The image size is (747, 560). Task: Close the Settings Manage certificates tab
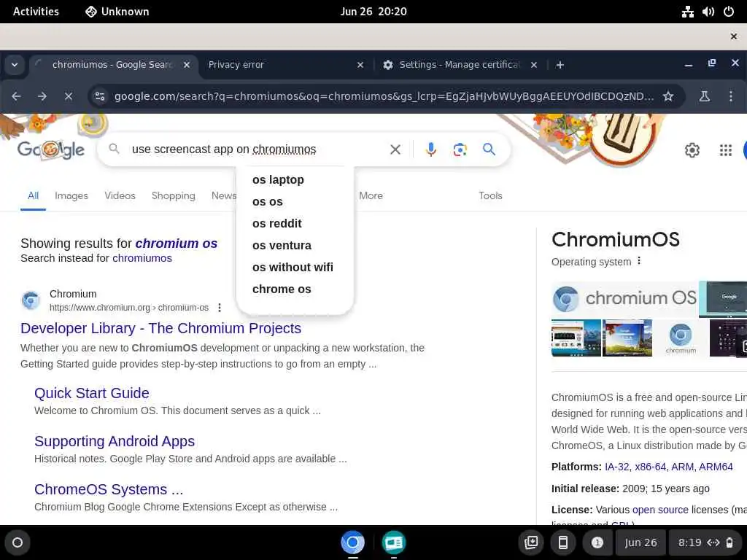click(534, 65)
